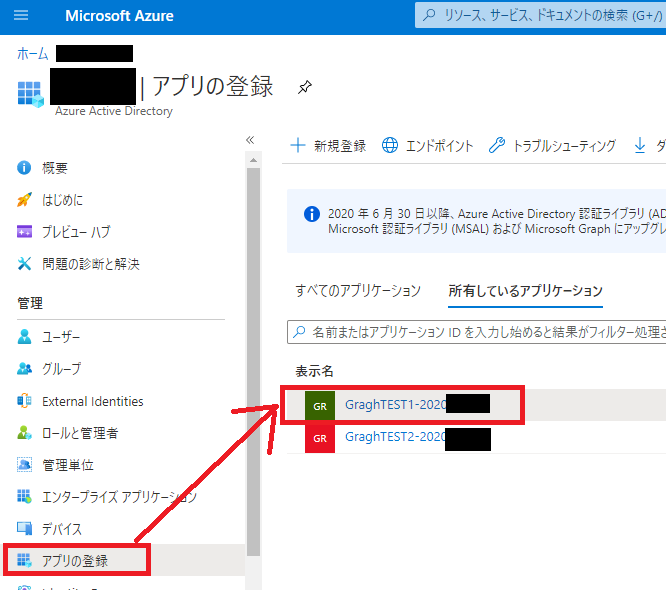The height and width of the screenshot is (590, 666).
Task: Click the External Identities icon
Action: (24, 401)
